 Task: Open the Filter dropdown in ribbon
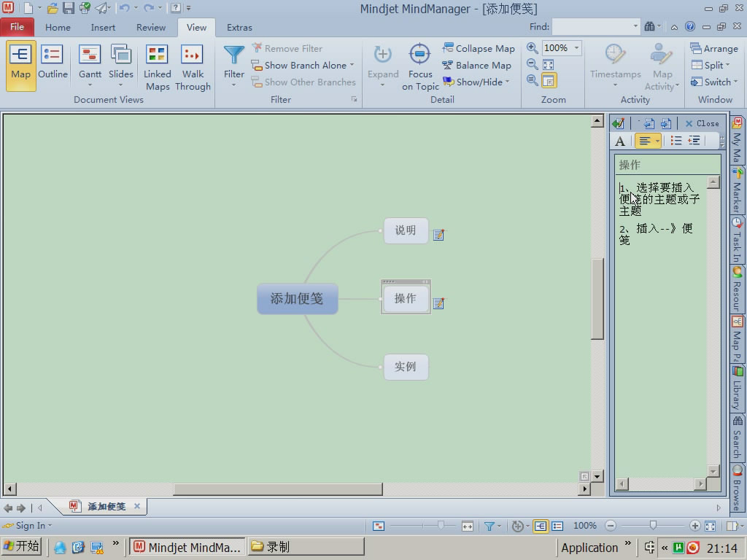[233, 85]
